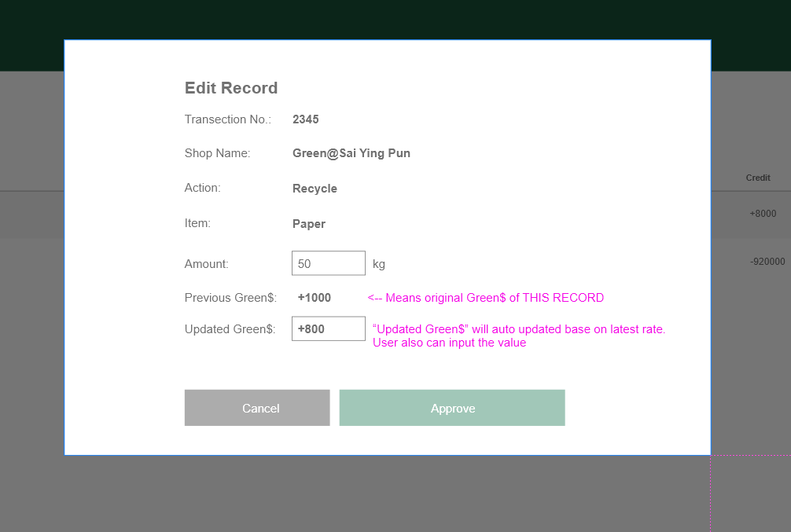Click the Paper item value

308,224
